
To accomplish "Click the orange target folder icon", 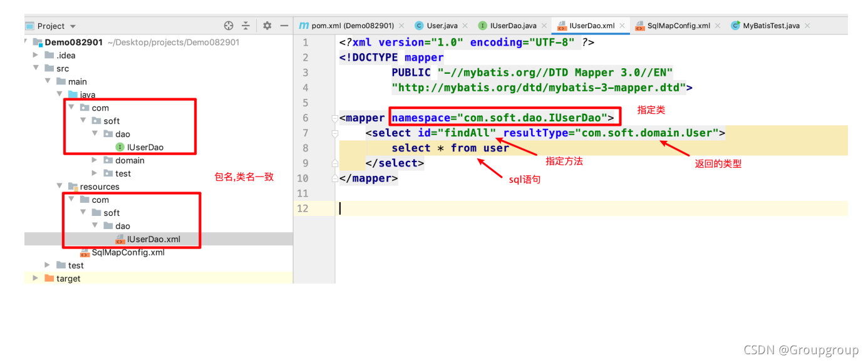I will 49,279.
